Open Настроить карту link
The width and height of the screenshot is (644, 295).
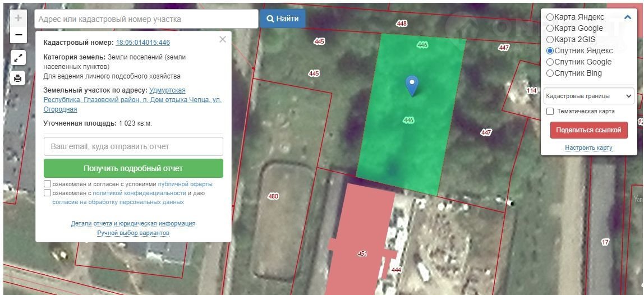588,148
